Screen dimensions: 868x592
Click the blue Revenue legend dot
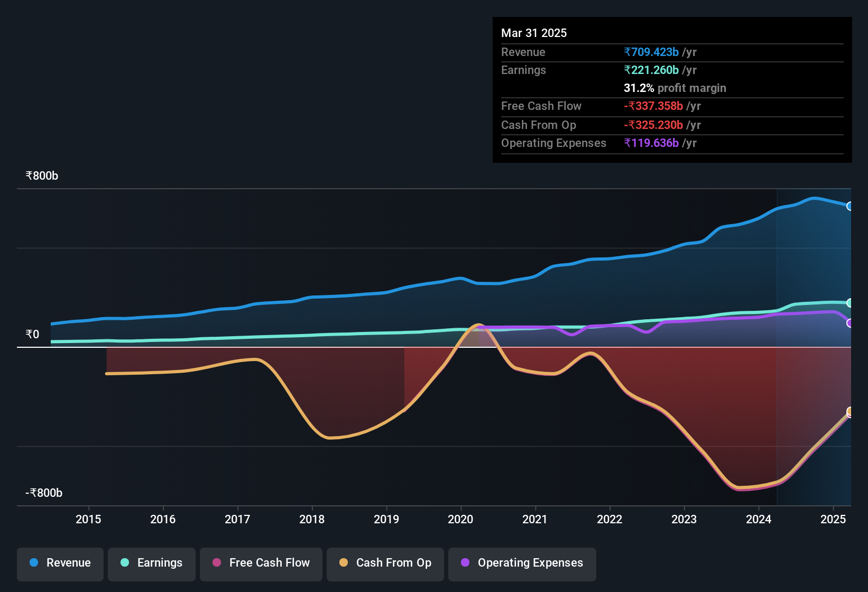point(33,563)
